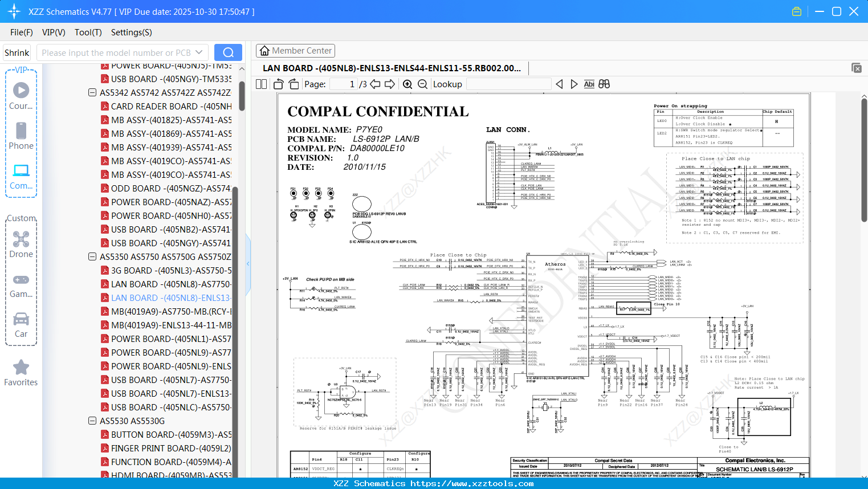Toggle the Abi text match option
Screen dimensions: 868x489
tap(589, 84)
